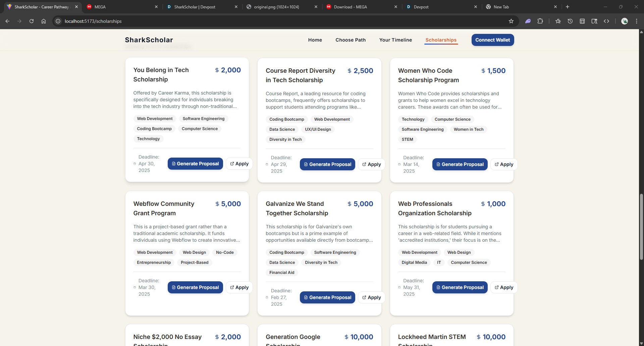644x346 pixels.
Task: View site information icon in address bar
Action: (58, 21)
